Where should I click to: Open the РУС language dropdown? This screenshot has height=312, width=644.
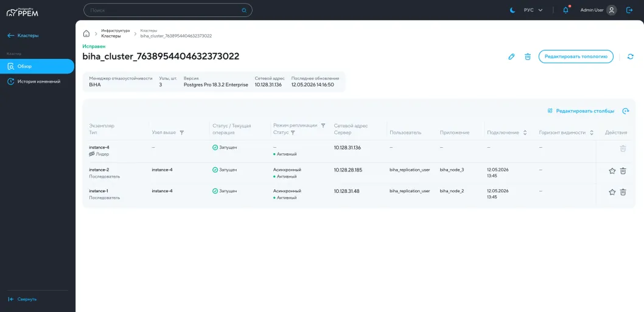click(x=533, y=10)
